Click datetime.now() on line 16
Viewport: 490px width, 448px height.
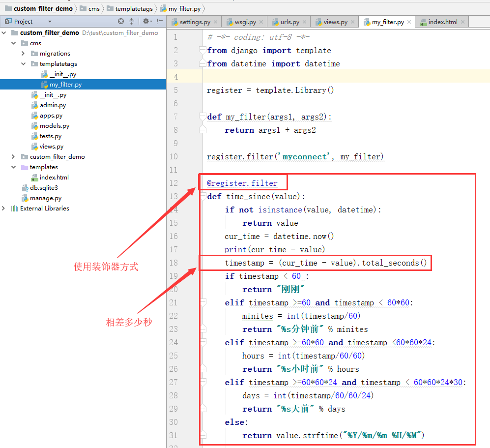pos(303,236)
